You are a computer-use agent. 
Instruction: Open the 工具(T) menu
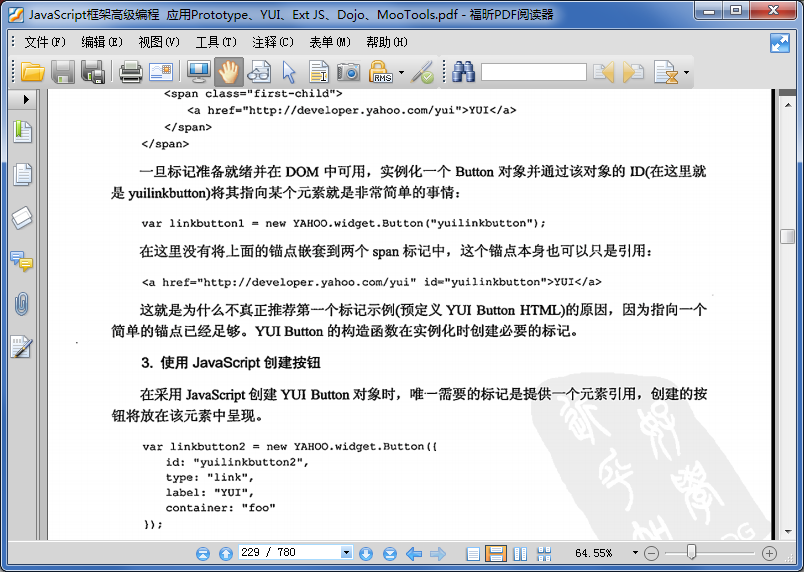tap(216, 42)
